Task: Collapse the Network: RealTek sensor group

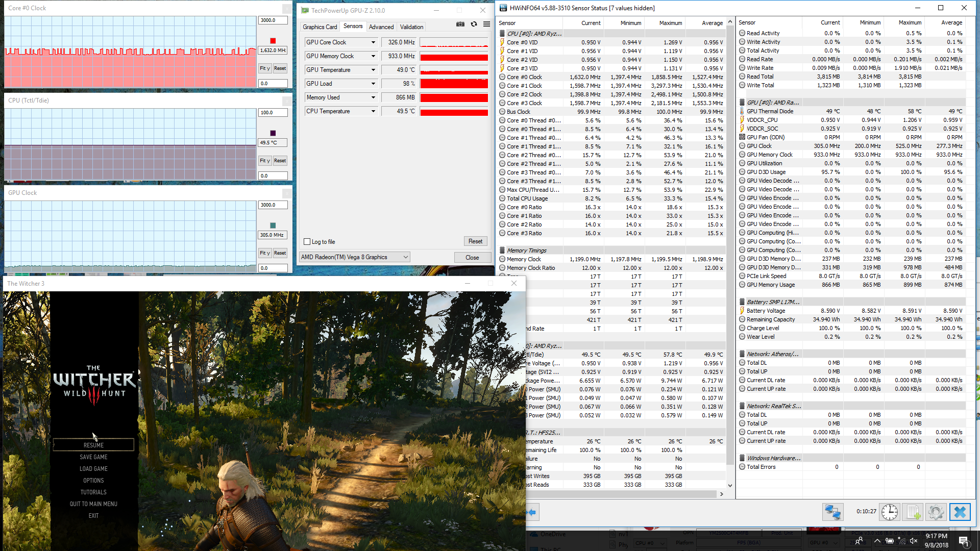Action: (x=774, y=406)
